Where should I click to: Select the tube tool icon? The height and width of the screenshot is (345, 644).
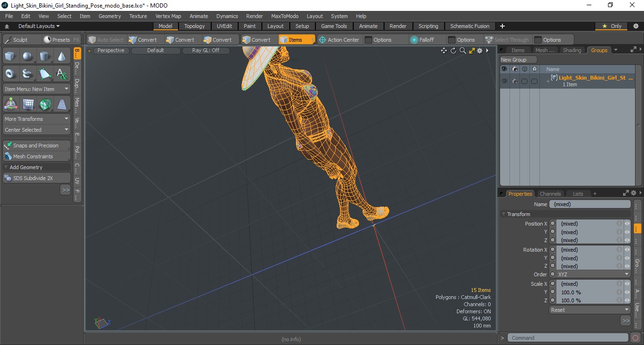click(x=27, y=73)
